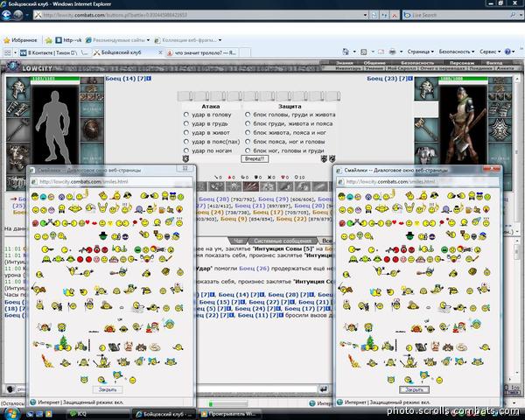This screenshot has width=525, height=420.
Task: Click the green health bar of Боец (14)
Action: click(55, 79)
